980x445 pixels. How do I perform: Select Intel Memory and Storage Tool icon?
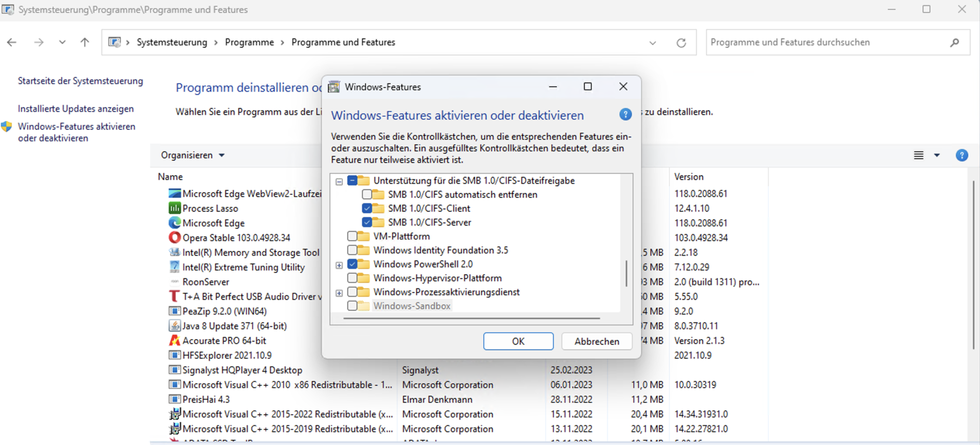click(175, 252)
